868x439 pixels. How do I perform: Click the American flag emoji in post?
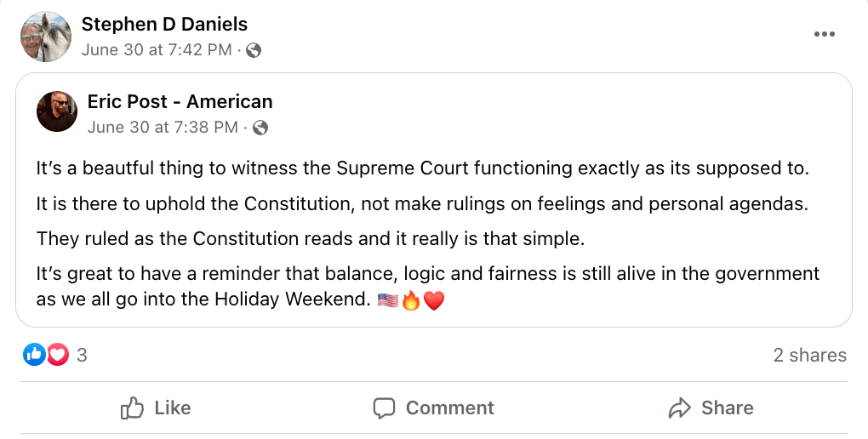387,300
